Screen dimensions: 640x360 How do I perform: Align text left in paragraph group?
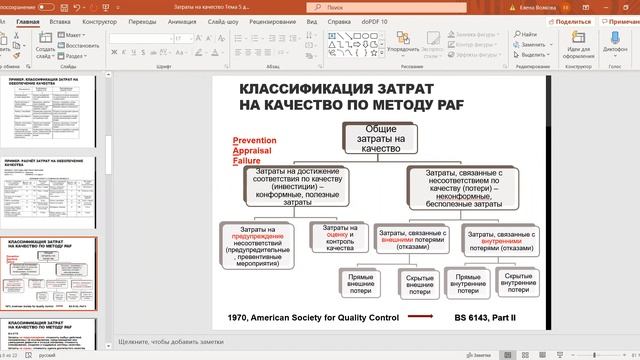coord(238,52)
